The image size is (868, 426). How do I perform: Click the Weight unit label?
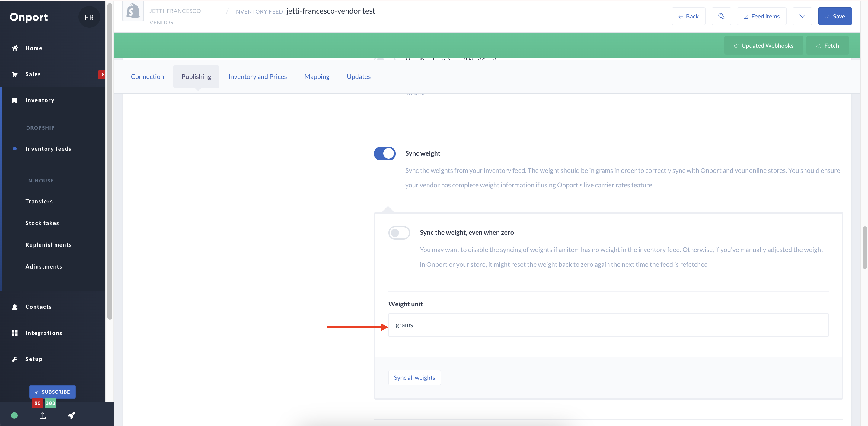coord(405,304)
